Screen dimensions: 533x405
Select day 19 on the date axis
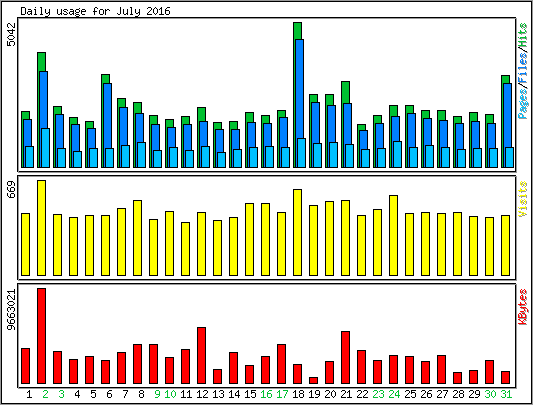pyautogui.click(x=314, y=394)
